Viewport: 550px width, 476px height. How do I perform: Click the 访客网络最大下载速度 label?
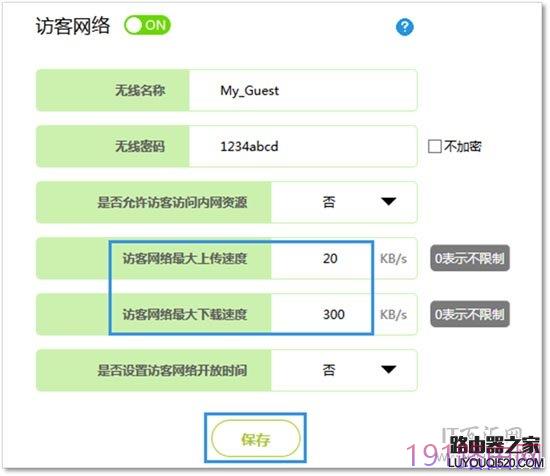click(x=185, y=314)
